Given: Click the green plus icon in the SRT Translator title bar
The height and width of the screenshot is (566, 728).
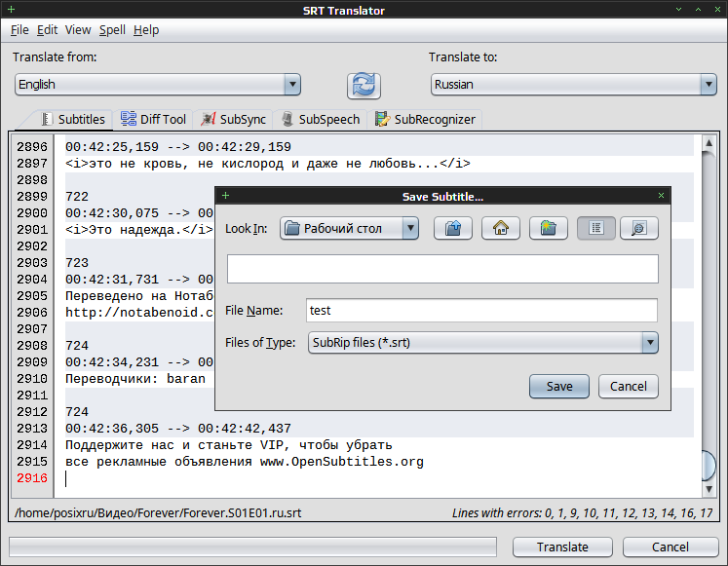Looking at the screenshot, I should 11,10.
